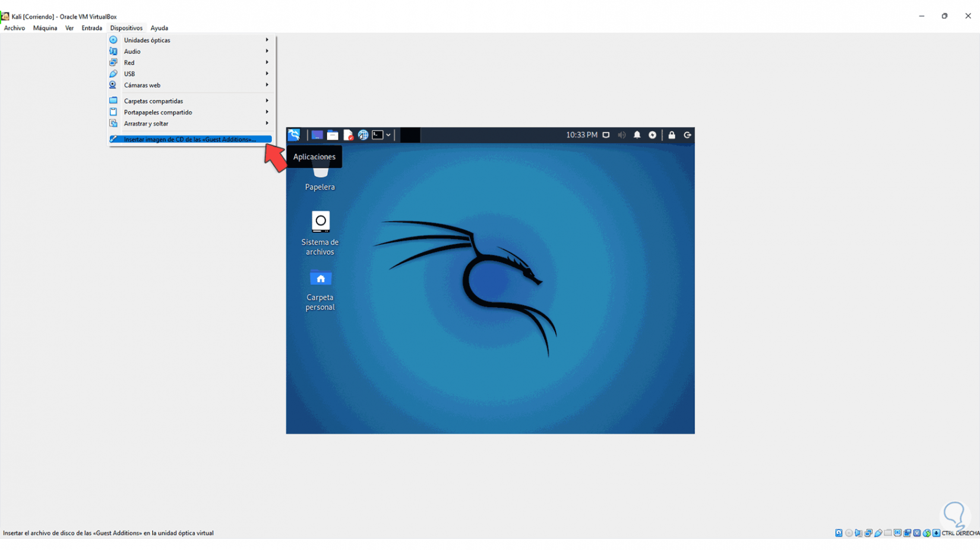Click the recording status bar icon

[x=908, y=533]
